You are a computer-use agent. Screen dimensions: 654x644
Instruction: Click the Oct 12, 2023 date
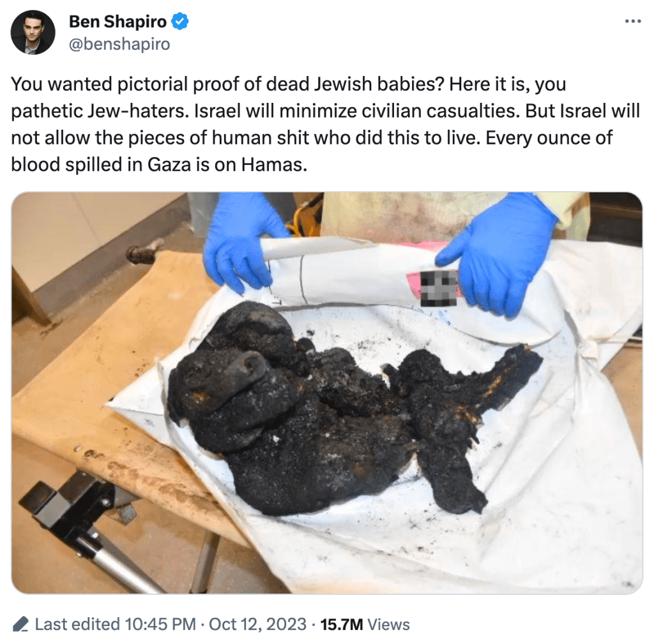pos(257,624)
